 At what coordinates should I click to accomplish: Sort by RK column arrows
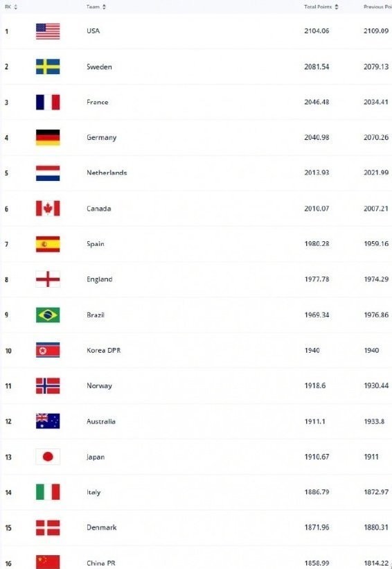click(15, 7)
